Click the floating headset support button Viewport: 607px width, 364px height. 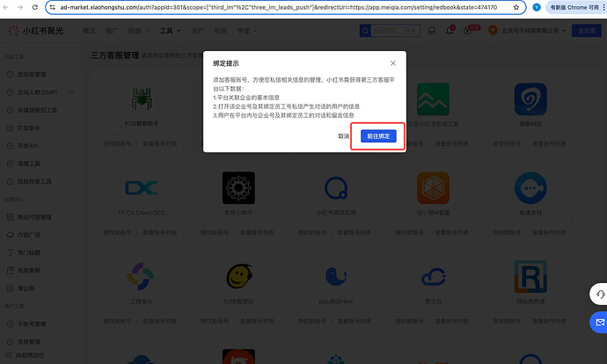click(x=599, y=295)
